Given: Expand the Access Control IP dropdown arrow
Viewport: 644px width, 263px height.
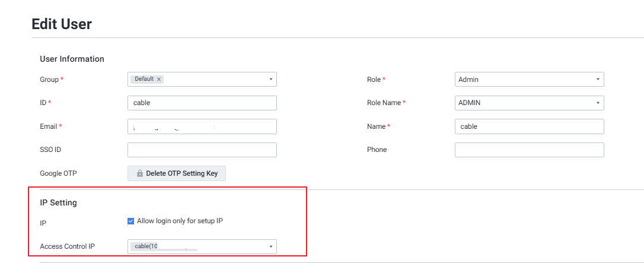Looking at the screenshot, I should pos(270,246).
